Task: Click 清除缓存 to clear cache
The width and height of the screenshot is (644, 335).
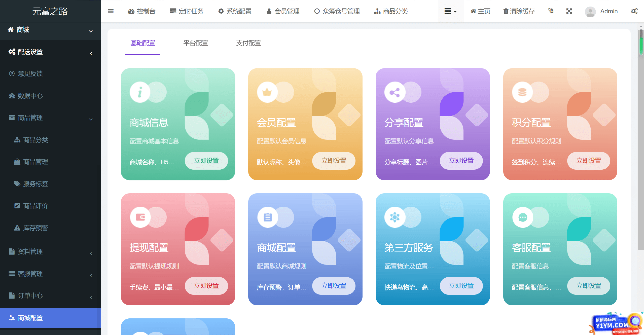Action: (519, 11)
